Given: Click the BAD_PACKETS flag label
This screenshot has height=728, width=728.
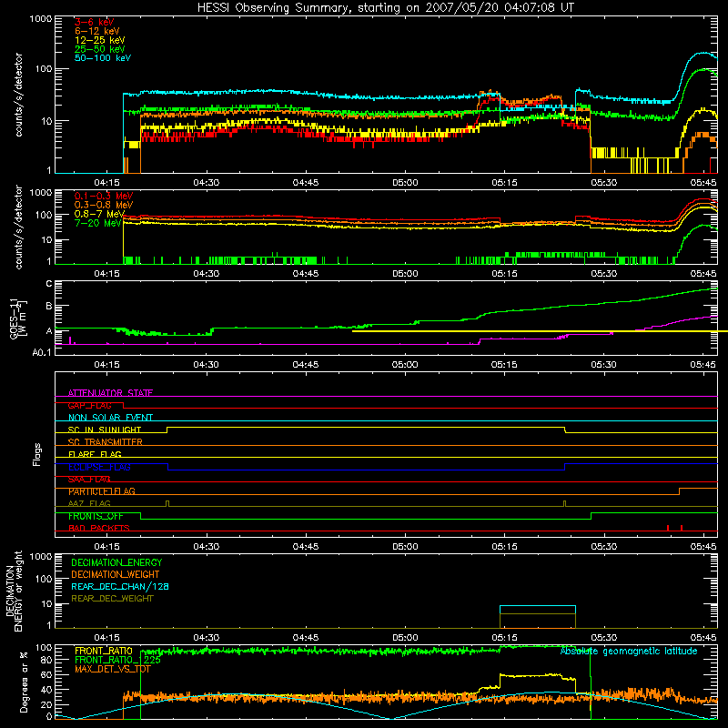Looking at the screenshot, I should click(x=99, y=528).
